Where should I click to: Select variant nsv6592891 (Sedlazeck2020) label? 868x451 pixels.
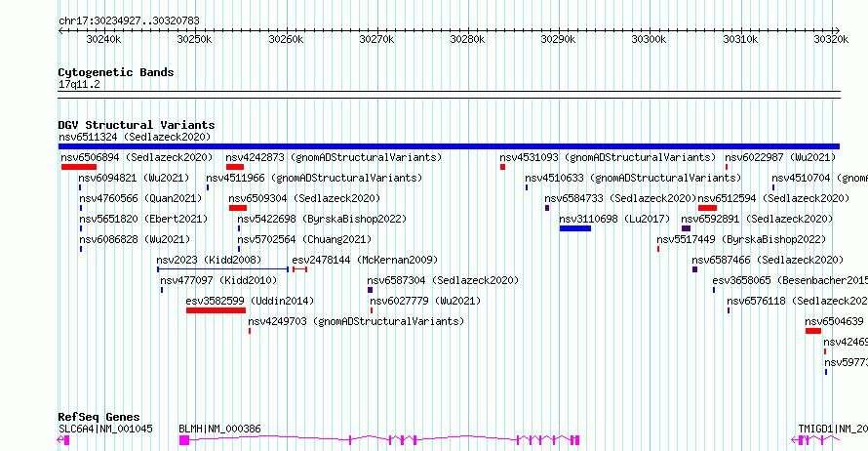(757, 219)
